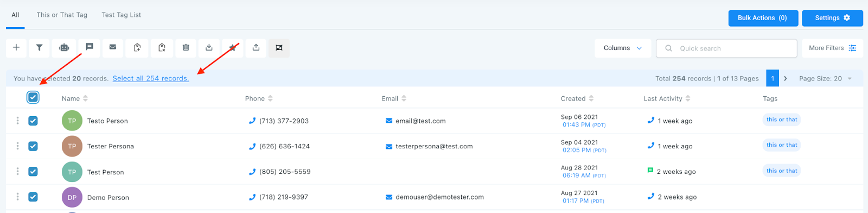Click the More Filters button
The height and width of the screenshot is (213, 868).
[x=833, y=48]
